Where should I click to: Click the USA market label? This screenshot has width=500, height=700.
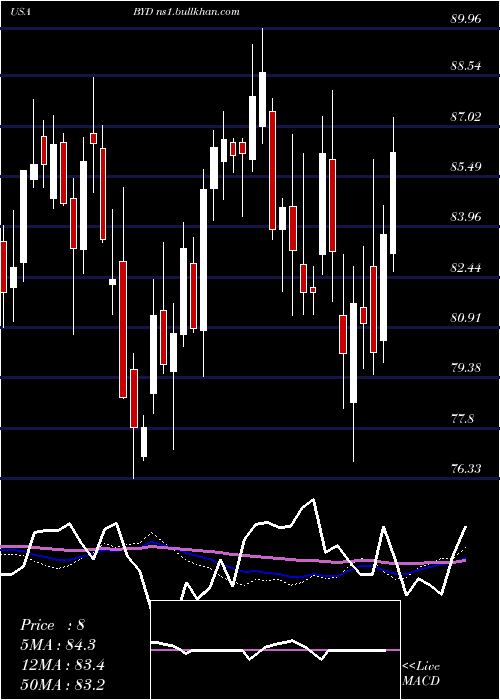[x=21, y=12]
